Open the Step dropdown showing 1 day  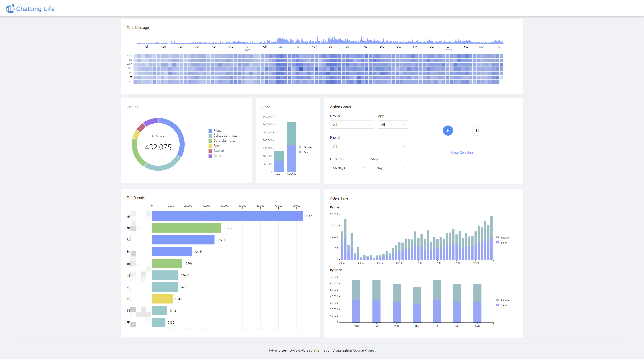pos(389,168)
